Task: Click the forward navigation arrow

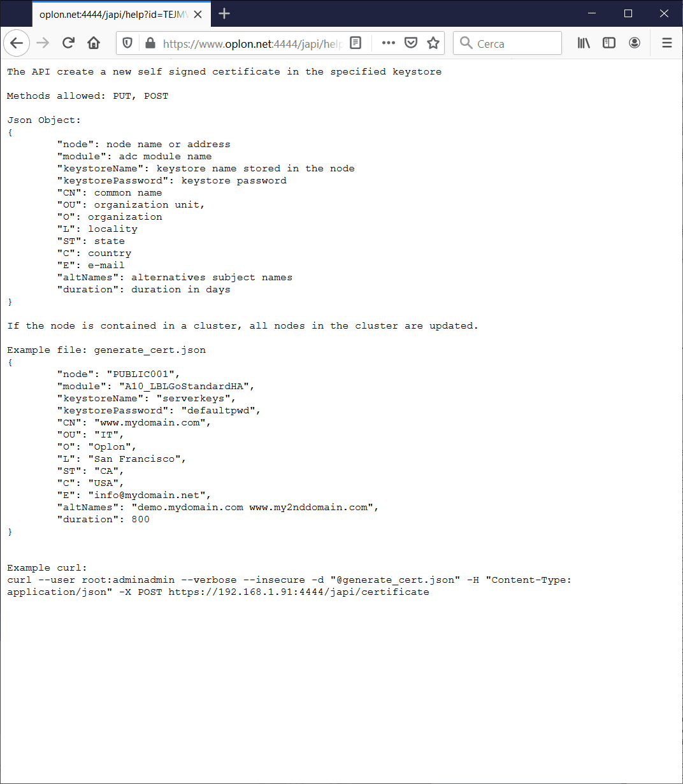Action: (43, 43)
